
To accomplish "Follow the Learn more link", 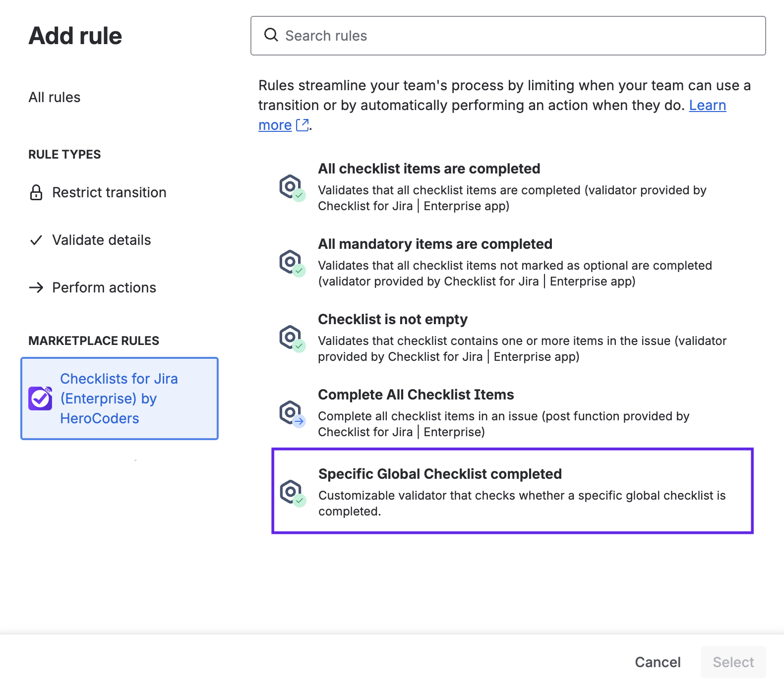I will 707,106.
